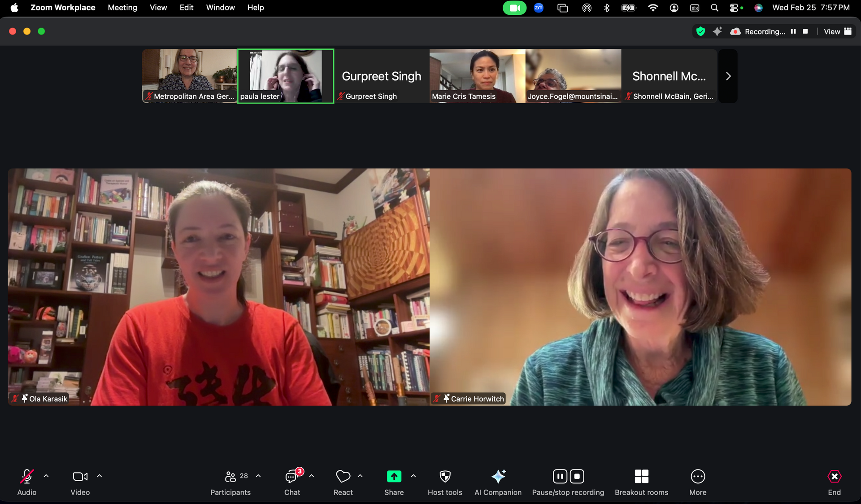Expand Share options arrow
Screen dimensions: 861x504
tap(413, 476)
